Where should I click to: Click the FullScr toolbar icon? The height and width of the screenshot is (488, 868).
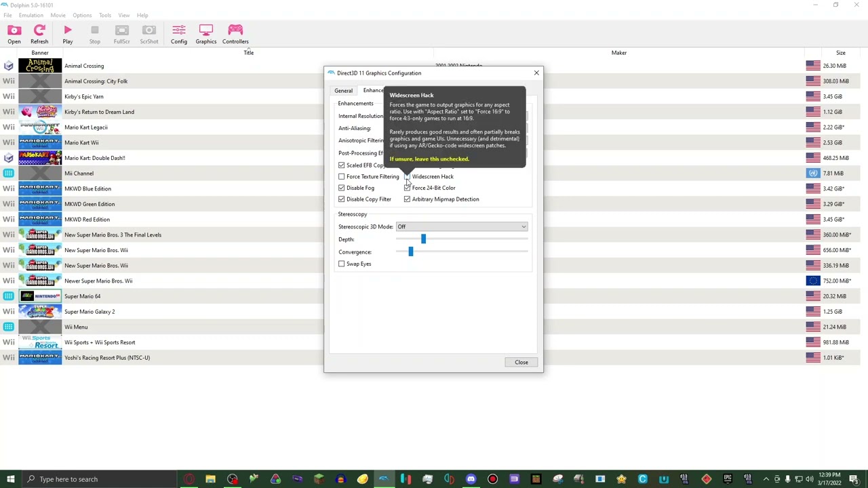(122, 34)
